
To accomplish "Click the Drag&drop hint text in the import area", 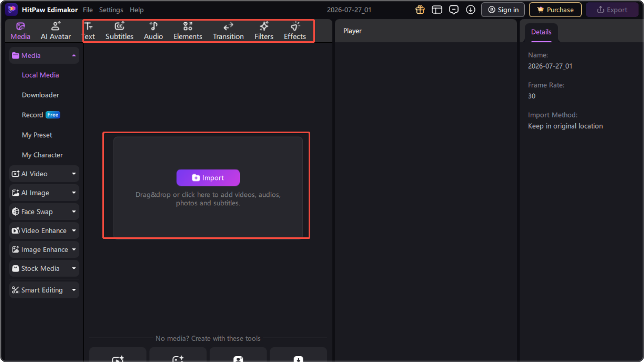I will [x=208, y=199].
